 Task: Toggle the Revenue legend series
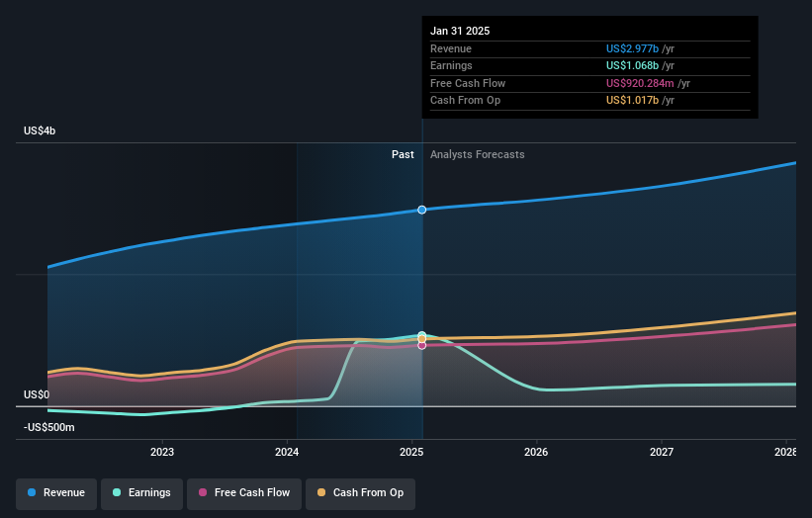(x=56, y=492)
